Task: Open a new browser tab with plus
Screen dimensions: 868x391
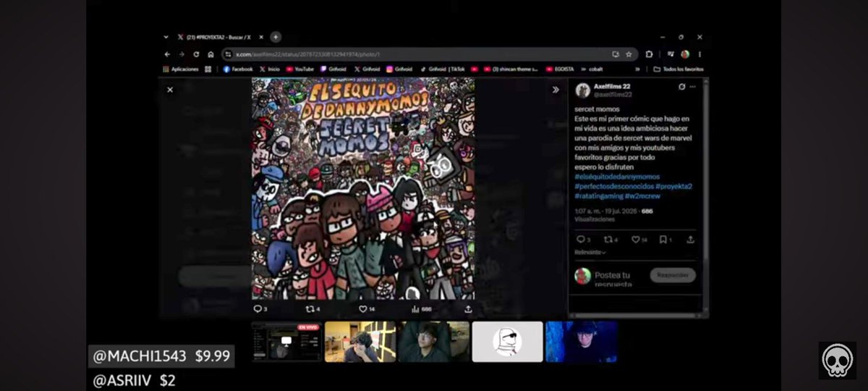Action: pyautogui.click(x=276, y=37)
